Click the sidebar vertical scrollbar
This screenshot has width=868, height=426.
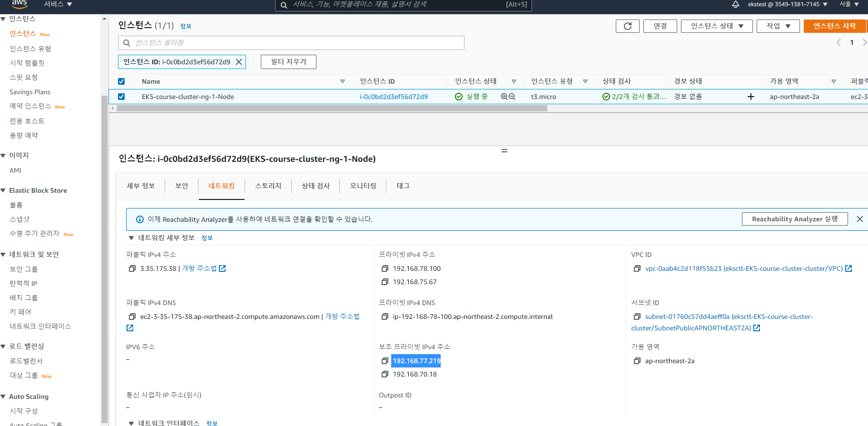pos(104,259)
